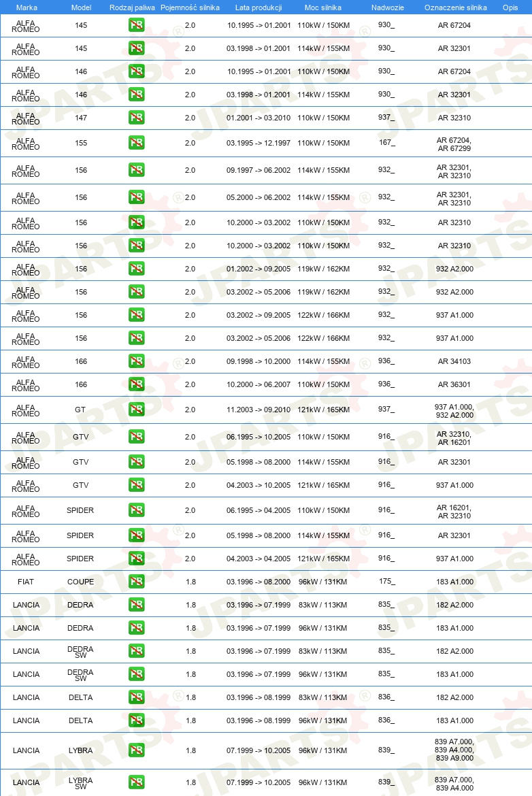Image resolution: width=532 pixels, height=796 pixels.
Task: Select the engine code 'AR 34103'
Action: 454,361
